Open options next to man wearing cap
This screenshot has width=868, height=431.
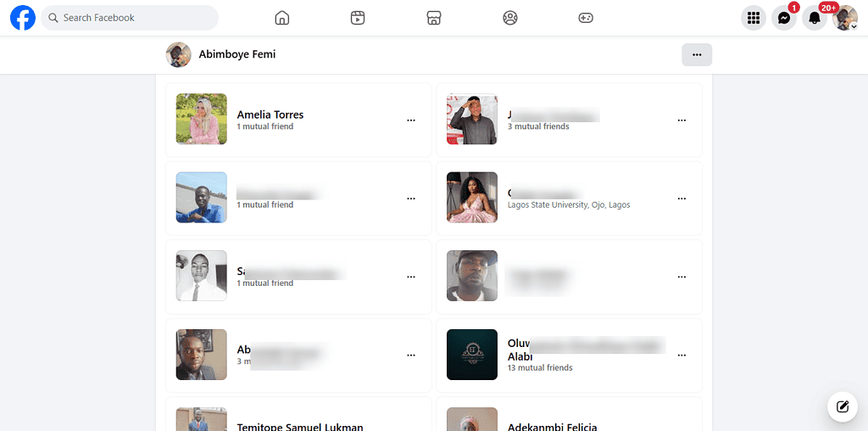(682, 277)
